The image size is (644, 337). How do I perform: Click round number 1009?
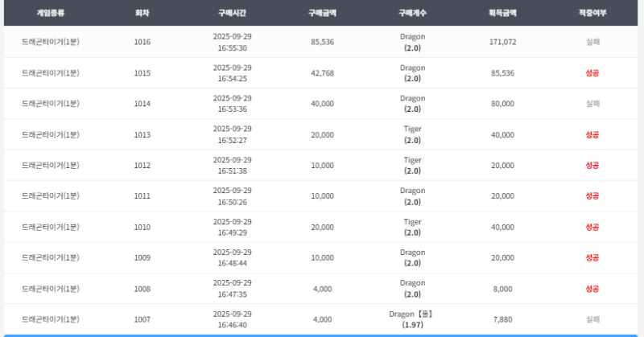[x=142, y=257]
